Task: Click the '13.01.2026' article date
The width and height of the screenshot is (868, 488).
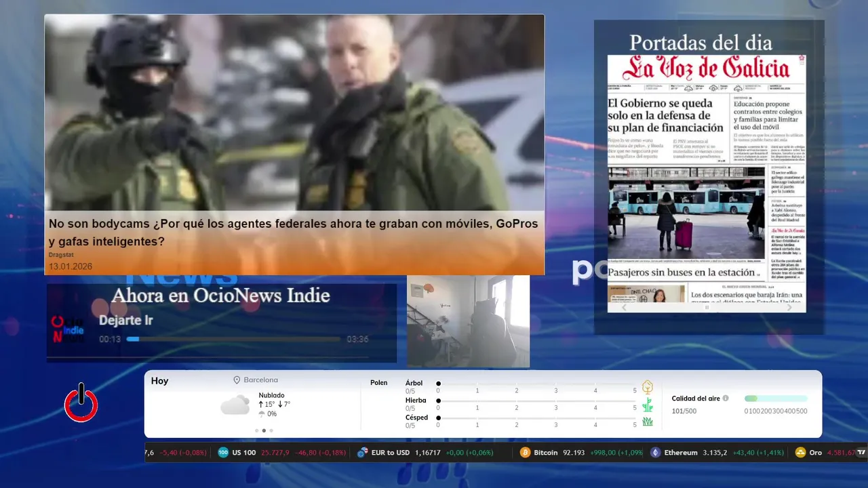Action: coord(71,266)
